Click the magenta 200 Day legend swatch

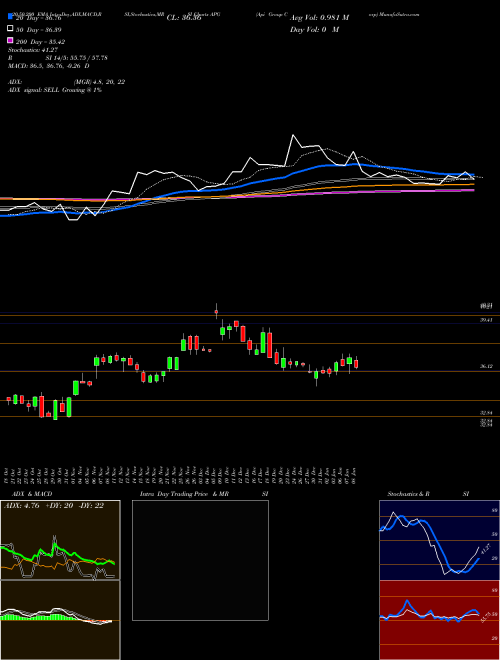click(x=10, y=41)
